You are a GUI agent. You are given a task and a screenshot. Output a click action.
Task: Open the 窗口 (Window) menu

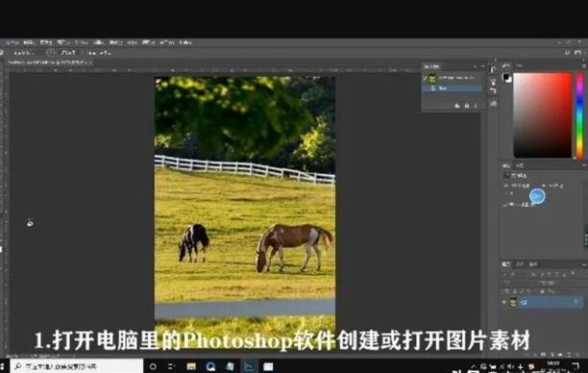click(166, 42)
